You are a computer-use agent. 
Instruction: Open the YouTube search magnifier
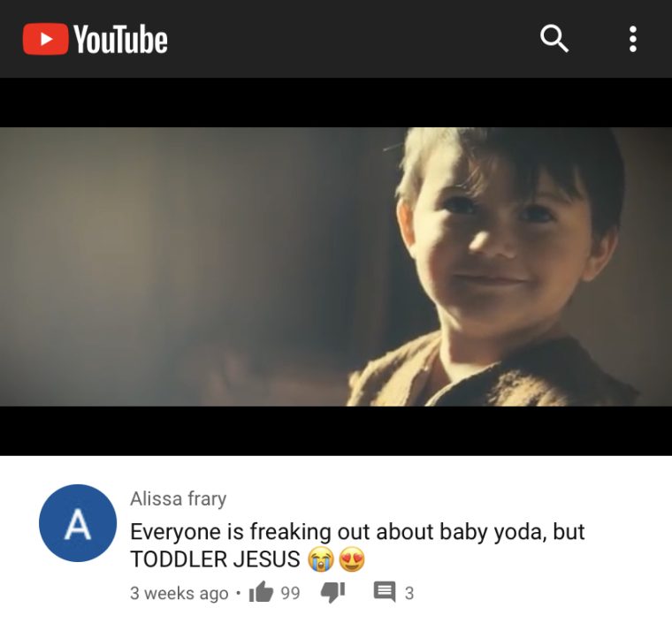pyautogui.click(x=554, y=39)
